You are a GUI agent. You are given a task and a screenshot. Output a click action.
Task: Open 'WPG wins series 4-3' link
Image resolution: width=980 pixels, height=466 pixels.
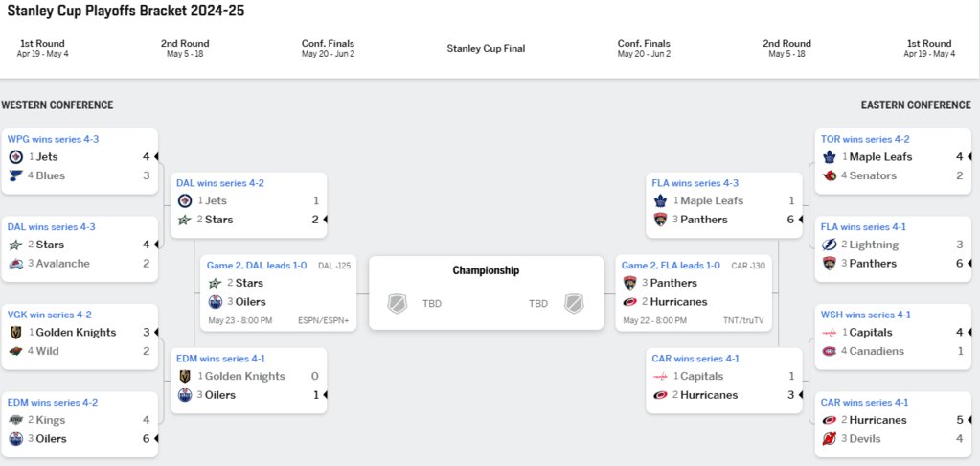53,139
